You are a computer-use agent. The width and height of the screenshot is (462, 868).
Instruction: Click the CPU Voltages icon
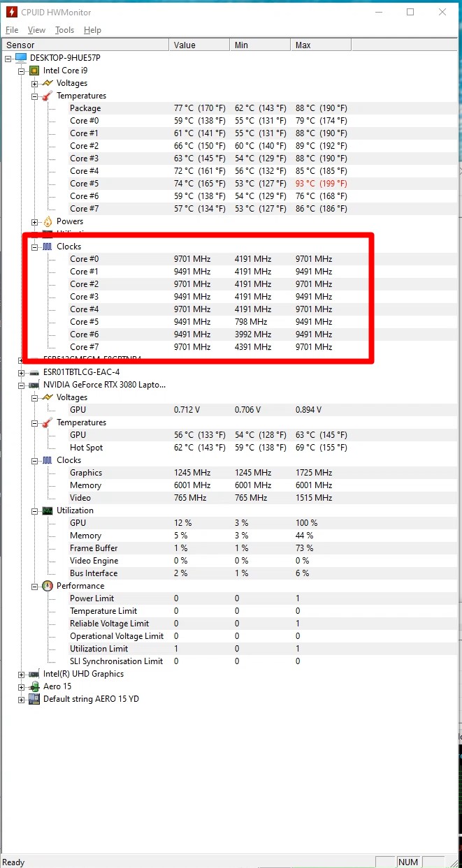(47, 83)
